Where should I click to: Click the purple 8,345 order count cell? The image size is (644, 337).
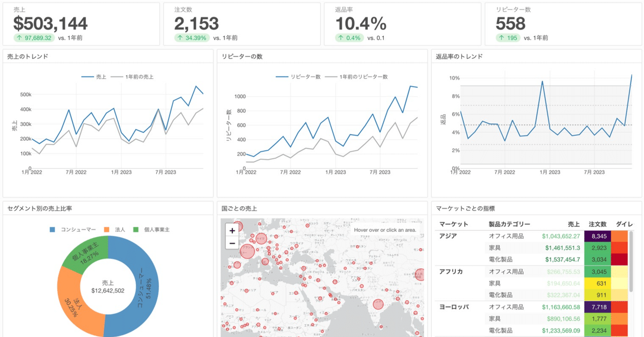pyautogui.click(x=598, y=236)
